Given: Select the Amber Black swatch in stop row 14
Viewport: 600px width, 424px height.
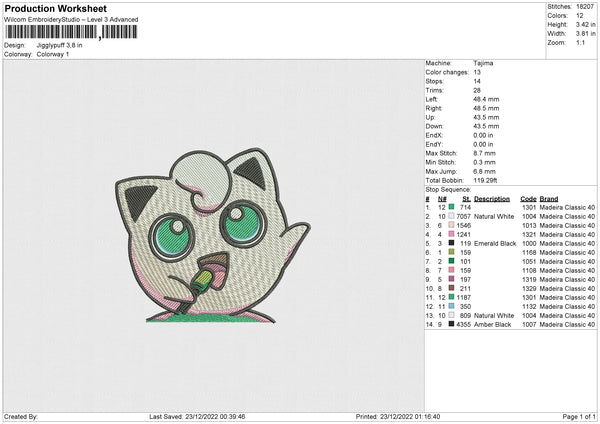Looking at the screenshot, I should [452, 324].
